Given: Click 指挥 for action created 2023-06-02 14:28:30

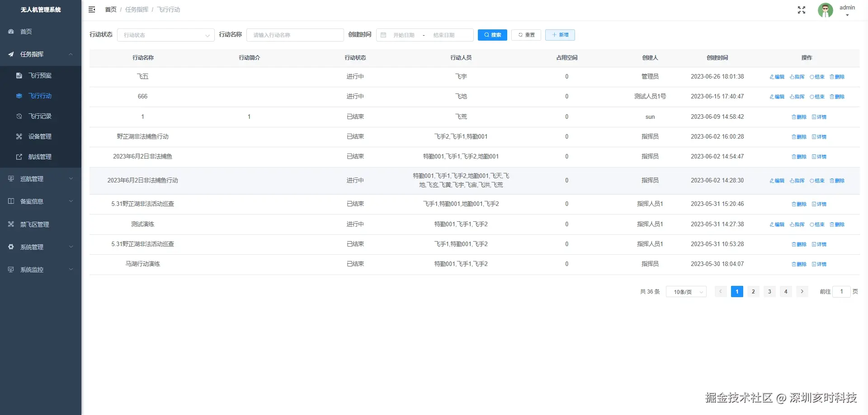Looking at the screenshot, I should [x=797, y=181].
